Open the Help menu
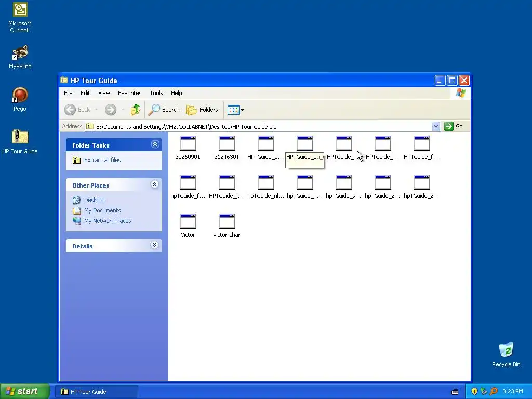 [176, 93]
